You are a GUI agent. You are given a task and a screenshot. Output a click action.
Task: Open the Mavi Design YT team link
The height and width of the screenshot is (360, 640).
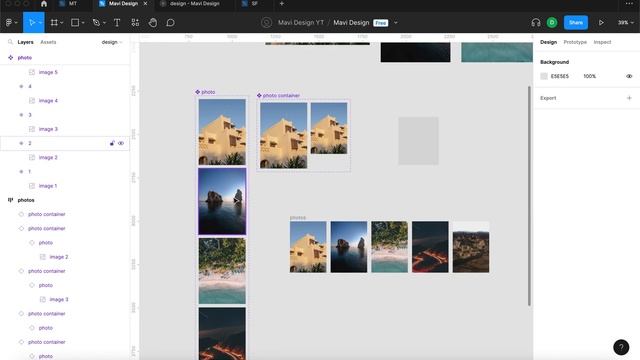(x=301, y=23)
